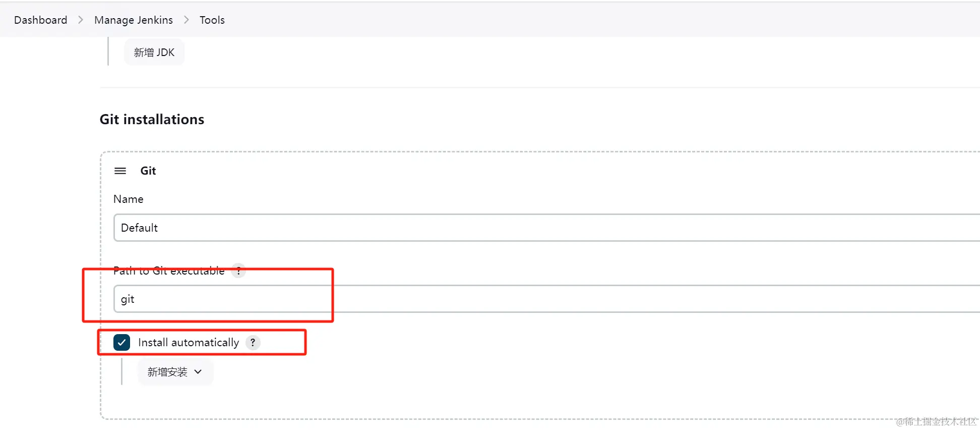Click the Git installation title label
The image size is (980, 430).
[148, 171]
